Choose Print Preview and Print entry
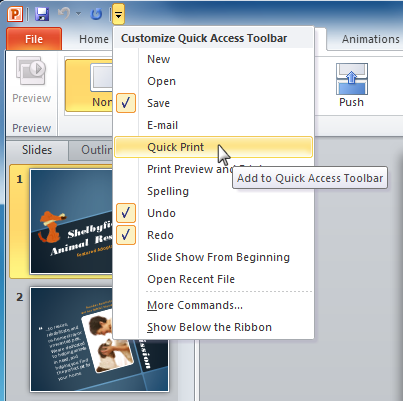 (x=213, y=169)
